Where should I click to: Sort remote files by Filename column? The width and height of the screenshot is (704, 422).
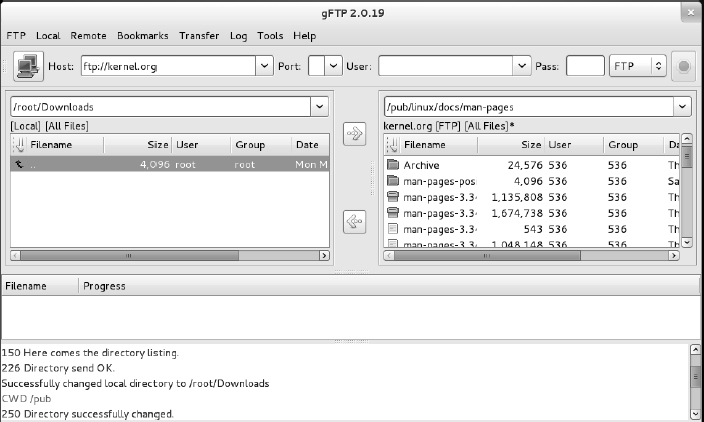(x=439, y=145)
